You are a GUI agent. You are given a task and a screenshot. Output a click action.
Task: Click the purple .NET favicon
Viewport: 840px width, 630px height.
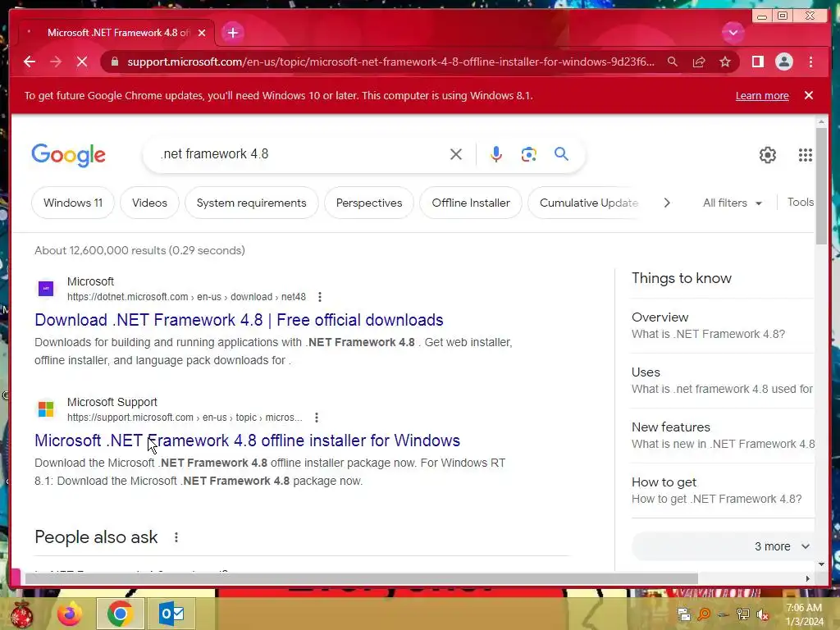pyautogui.click(x=46, y=289)
